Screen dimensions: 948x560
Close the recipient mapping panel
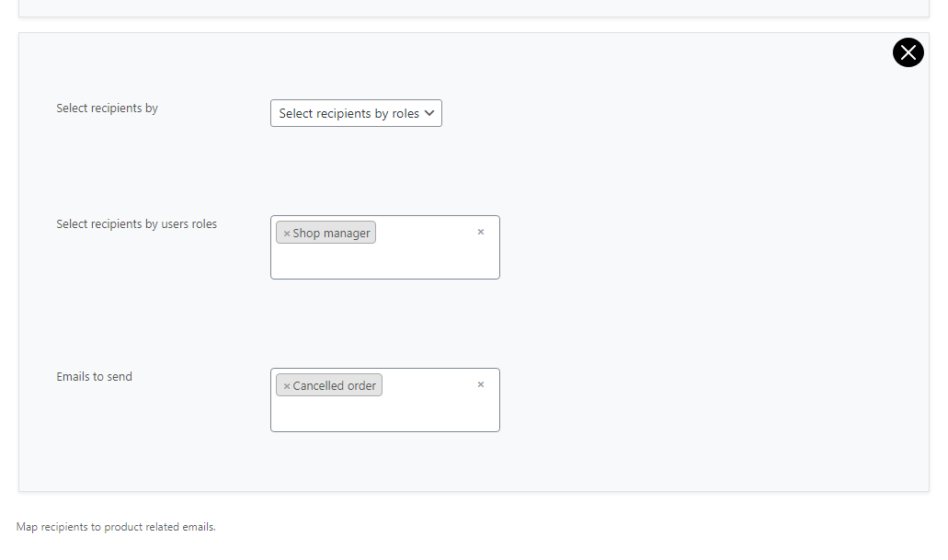coord(908,53)
